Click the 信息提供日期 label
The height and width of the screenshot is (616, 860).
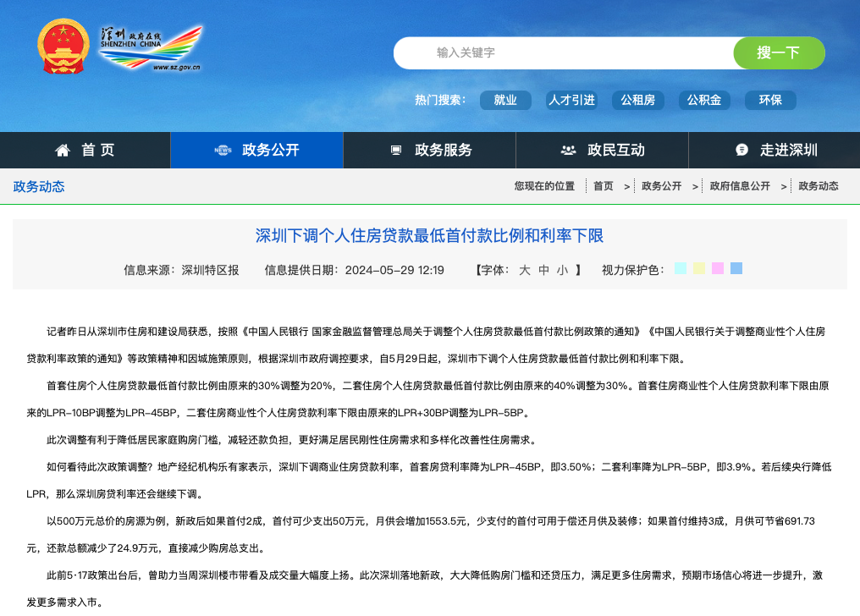point(301,270)
